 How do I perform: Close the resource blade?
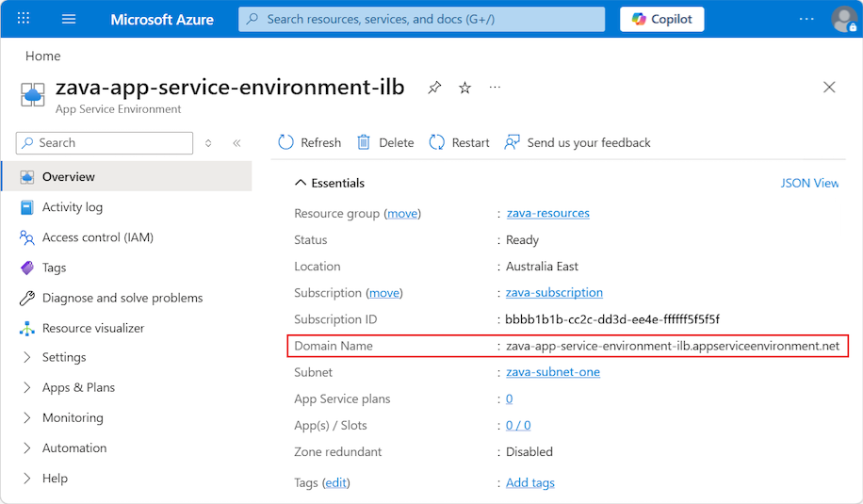point(829,87)
